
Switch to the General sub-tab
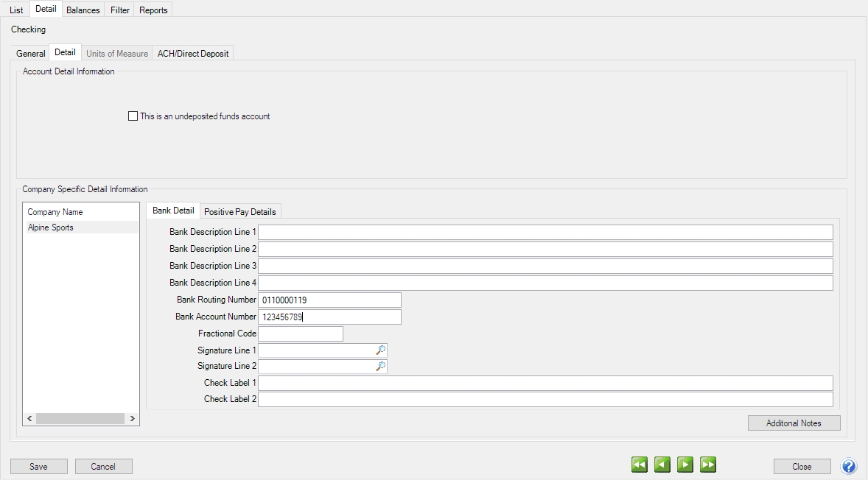click(31, 54)
